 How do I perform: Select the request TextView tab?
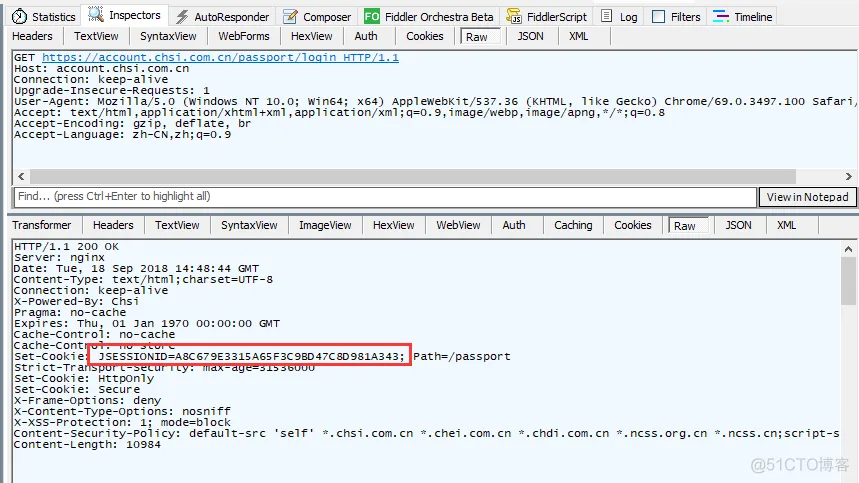coord(96,36)
